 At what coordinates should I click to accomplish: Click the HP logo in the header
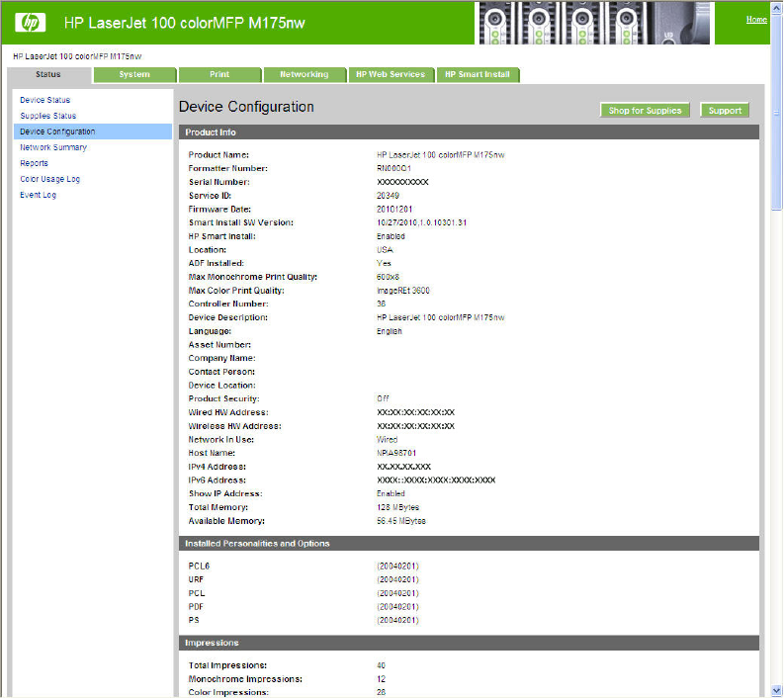click(30, 23)
